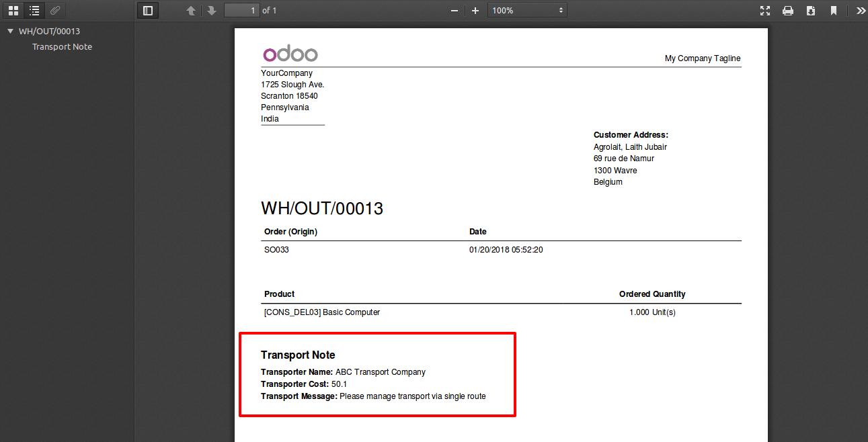
Task: Click the SO033 order origin value
Action: coord(276,249)
